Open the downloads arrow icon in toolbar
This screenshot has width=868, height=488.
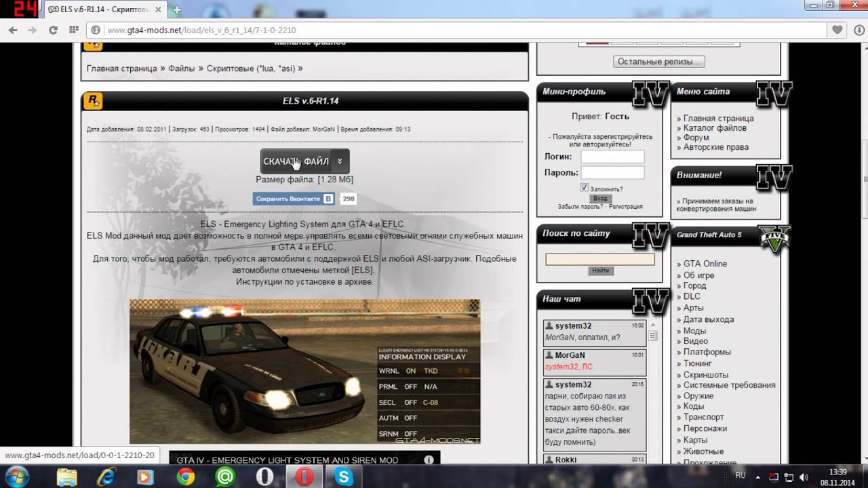coord(858,30)
